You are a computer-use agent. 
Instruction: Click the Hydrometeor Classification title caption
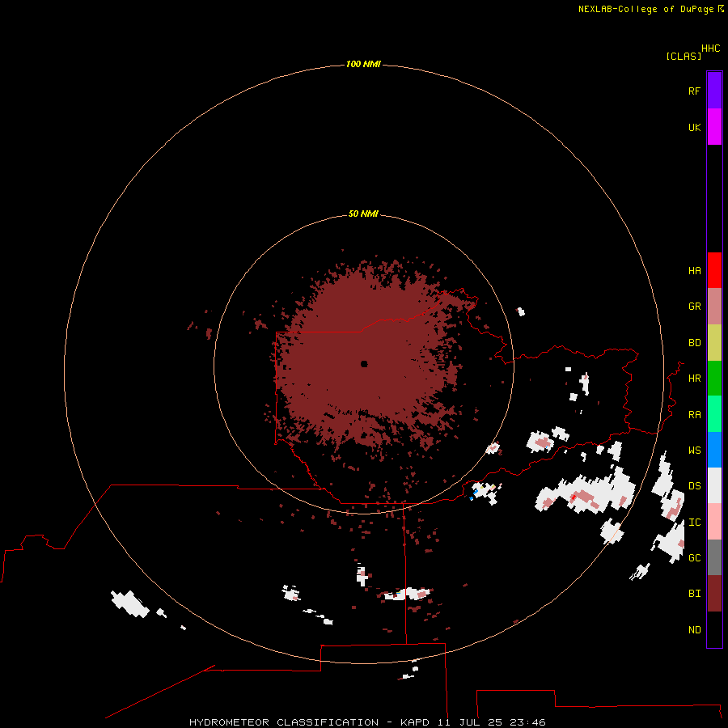click(x=367, y=722)
